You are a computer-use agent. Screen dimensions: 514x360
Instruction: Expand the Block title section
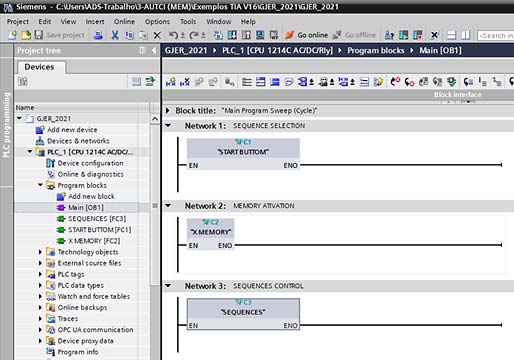point(168,110)
